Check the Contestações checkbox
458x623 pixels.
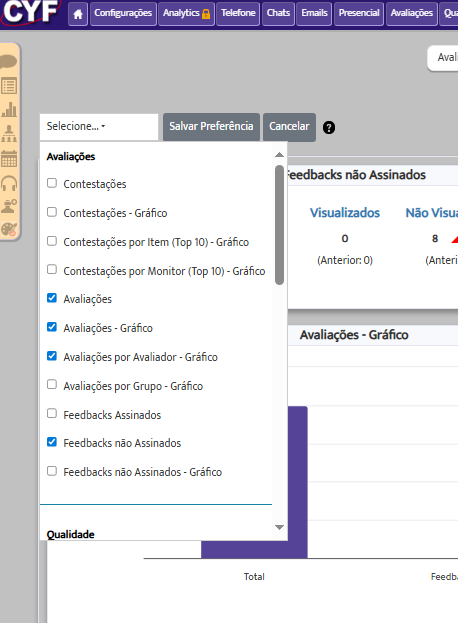(52, 183)
